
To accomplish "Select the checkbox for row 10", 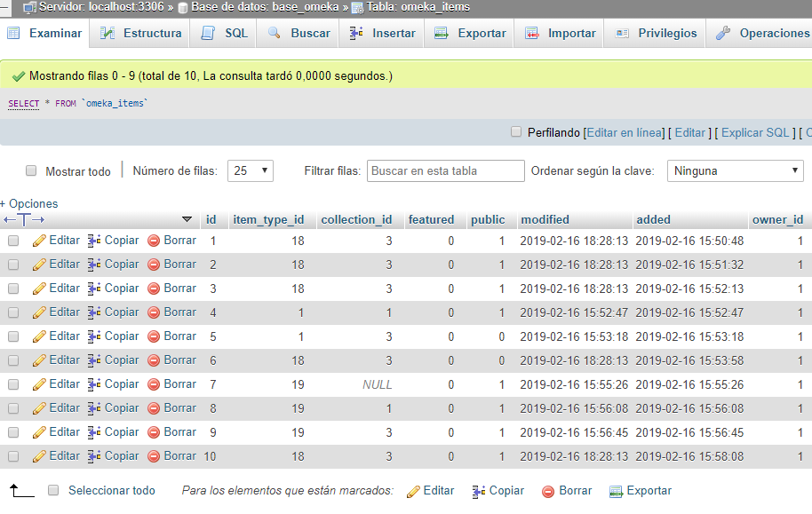I will point(15,455).
